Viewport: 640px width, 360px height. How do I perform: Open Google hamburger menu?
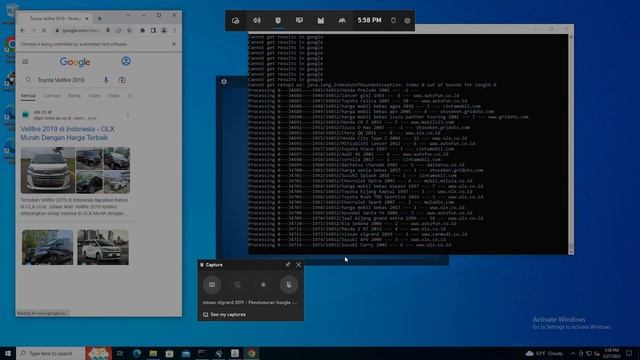pos(25,62)
